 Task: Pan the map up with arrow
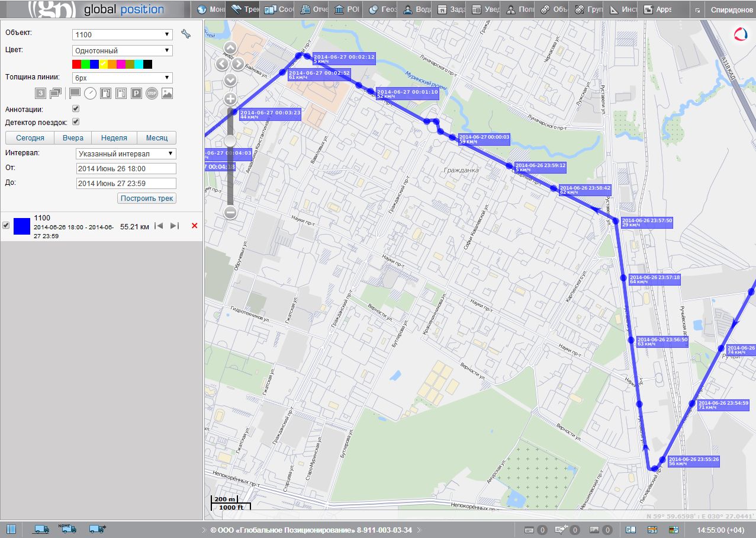230,49
